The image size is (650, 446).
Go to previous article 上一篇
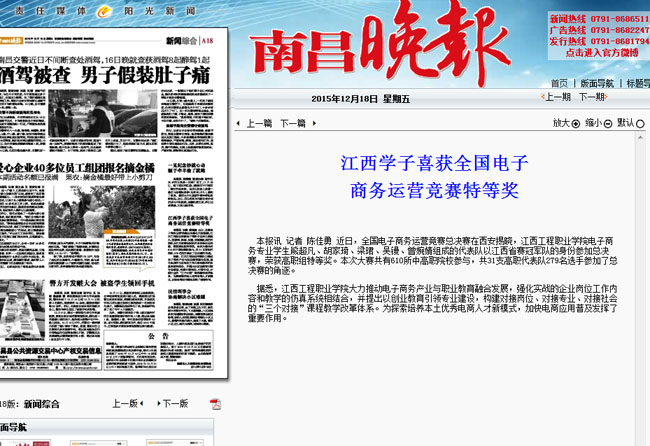259,123
